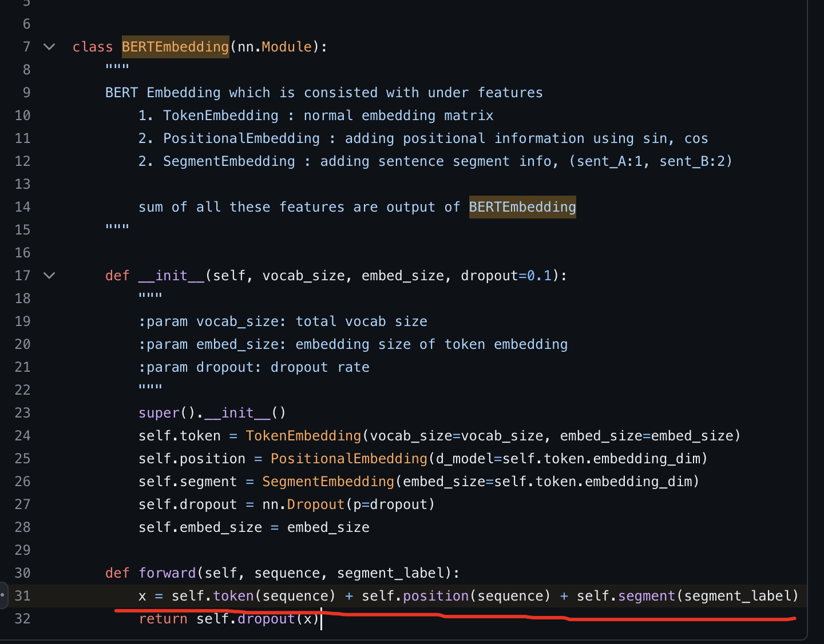Click the forward function name on line 30
This screenshot has width=824, height=644.
167,573
